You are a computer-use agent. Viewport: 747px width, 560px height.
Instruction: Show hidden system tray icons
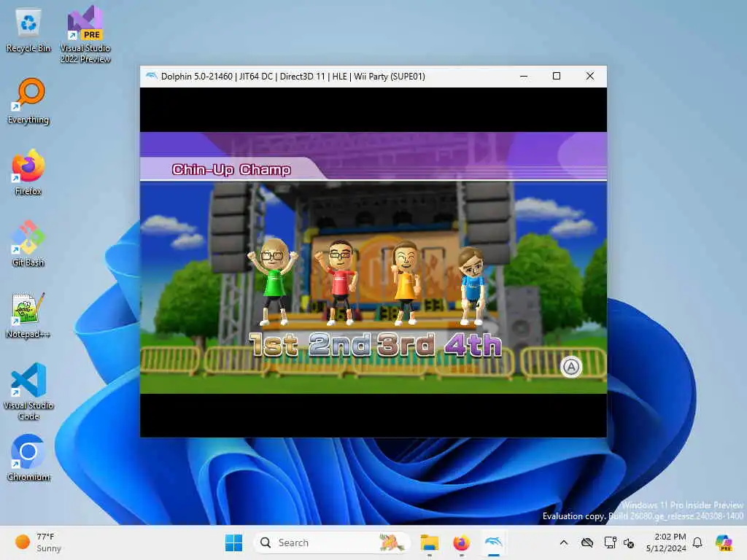click(564, 542)
